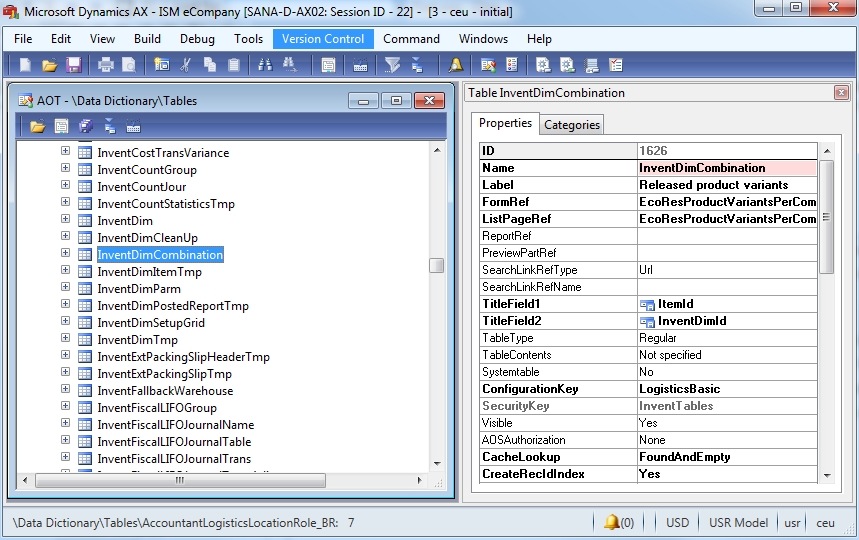Viewport: 859px width, 540px height.
Task: Click the red-checkmark checklist icon in main toolbar
Action: (616, 66)
